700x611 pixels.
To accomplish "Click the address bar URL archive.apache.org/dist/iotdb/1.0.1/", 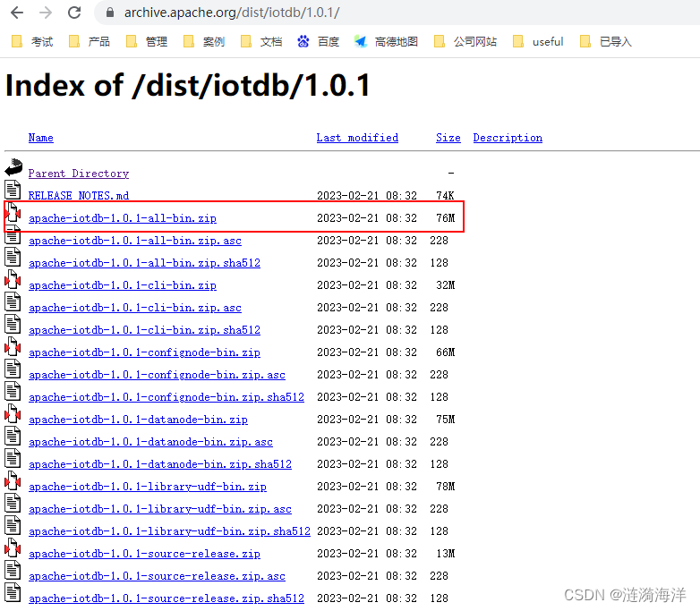I will pos(232,13).
